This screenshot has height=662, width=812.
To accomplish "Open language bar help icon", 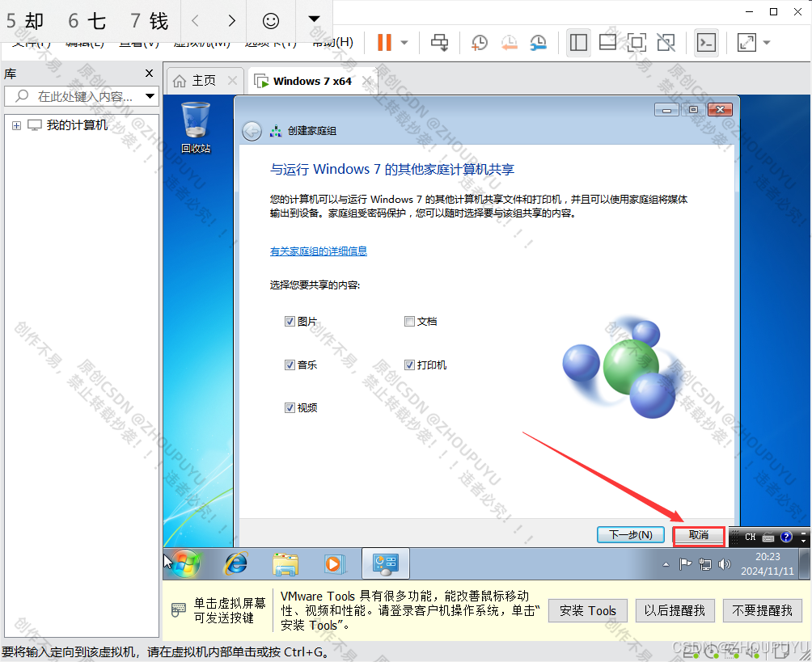I will [x=786, y=537].
